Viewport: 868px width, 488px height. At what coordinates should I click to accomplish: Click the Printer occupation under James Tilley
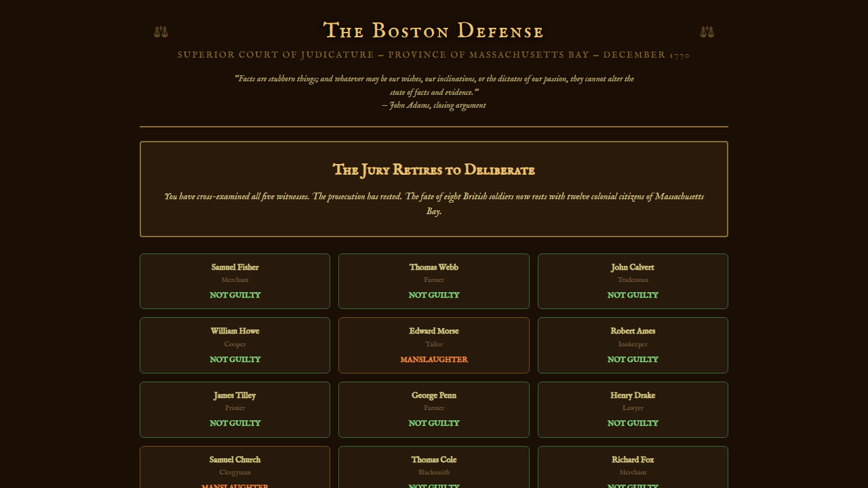click(235, 408)
